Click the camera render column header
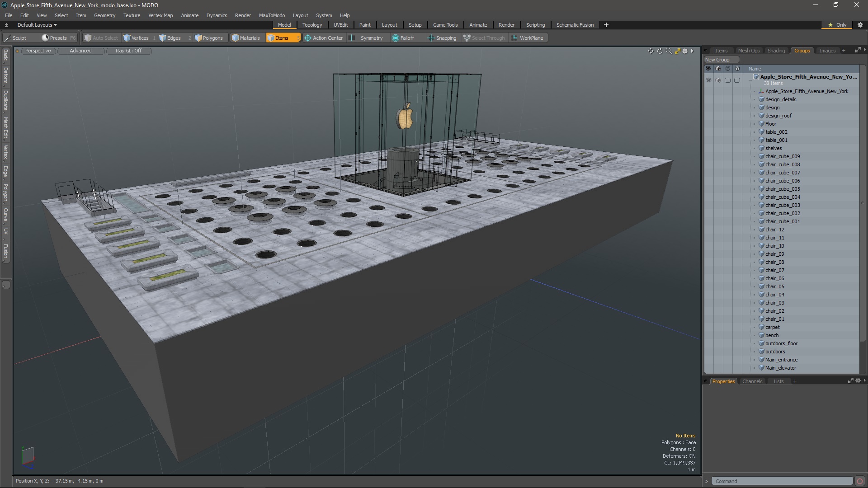This screenshot has height=488, width=868. [x=718, y=69]
